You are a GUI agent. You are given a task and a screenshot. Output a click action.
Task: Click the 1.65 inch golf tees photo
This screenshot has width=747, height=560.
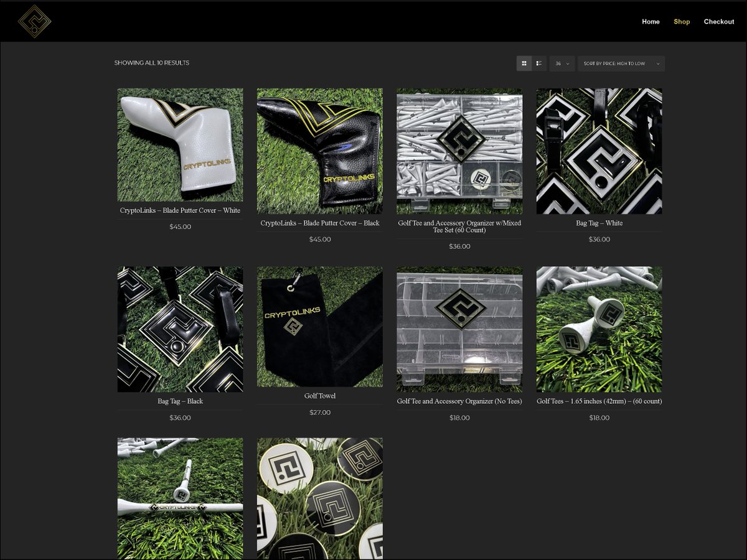[599, 329]
